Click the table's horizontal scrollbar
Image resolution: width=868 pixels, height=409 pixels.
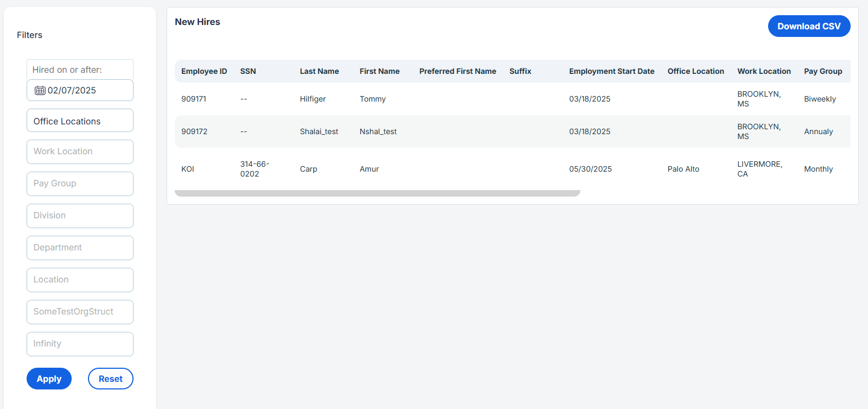click(377, 193)
